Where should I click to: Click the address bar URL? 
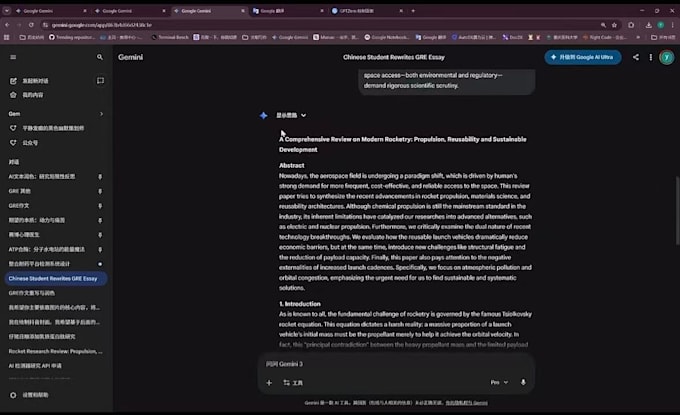102,25
